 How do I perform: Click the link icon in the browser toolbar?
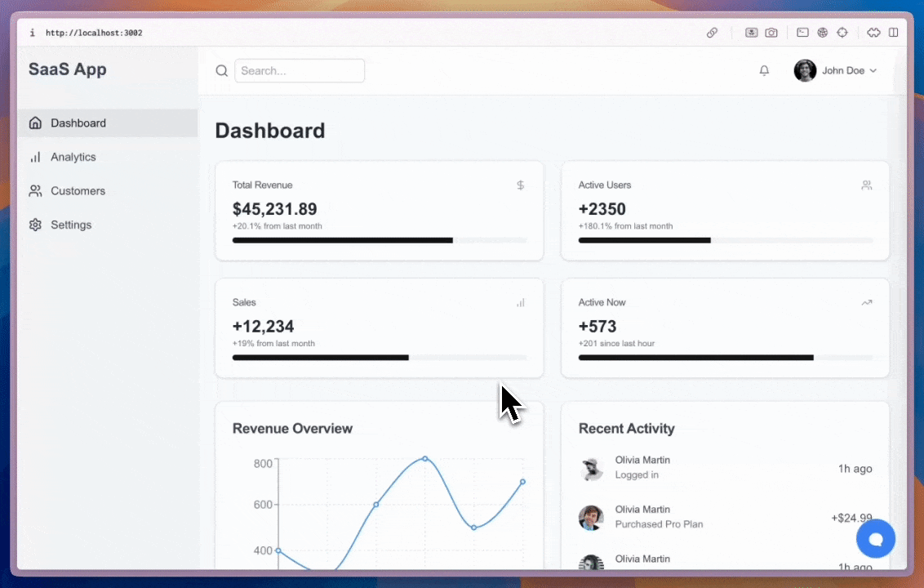click(x=712, y=33)
